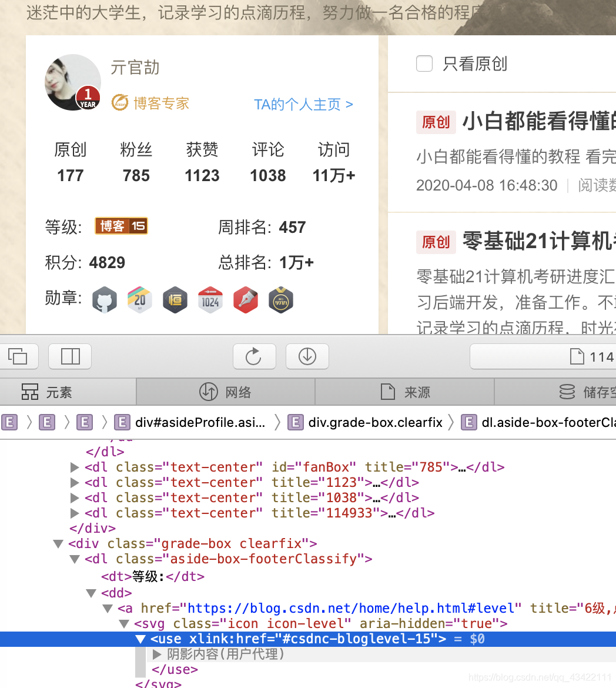Open the downloads icon in the toolbar
The image size is (616, 688).
[x=307, y=356]
